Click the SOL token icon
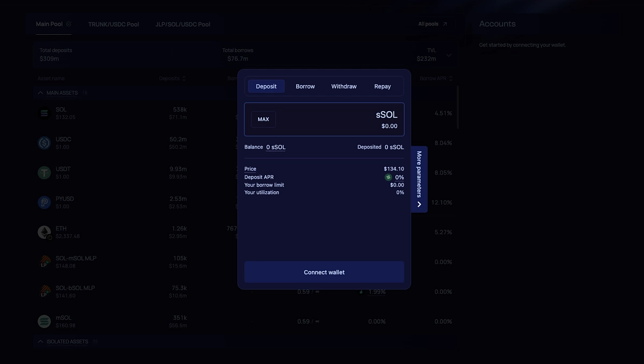The width and height of the screenshot is (644, 364). point(44,113)
